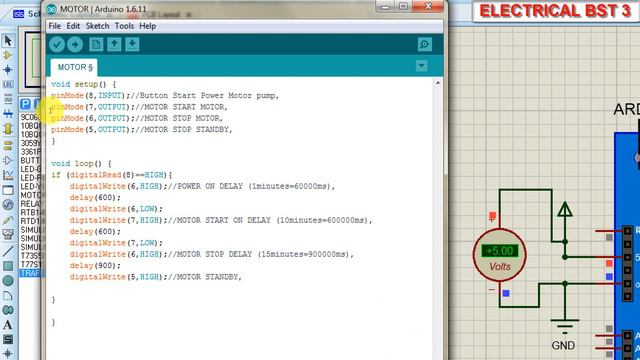Click the Proteus 'P' pick devices button
The height and width of the screenshot is (360, 640).
pos(25,104)
